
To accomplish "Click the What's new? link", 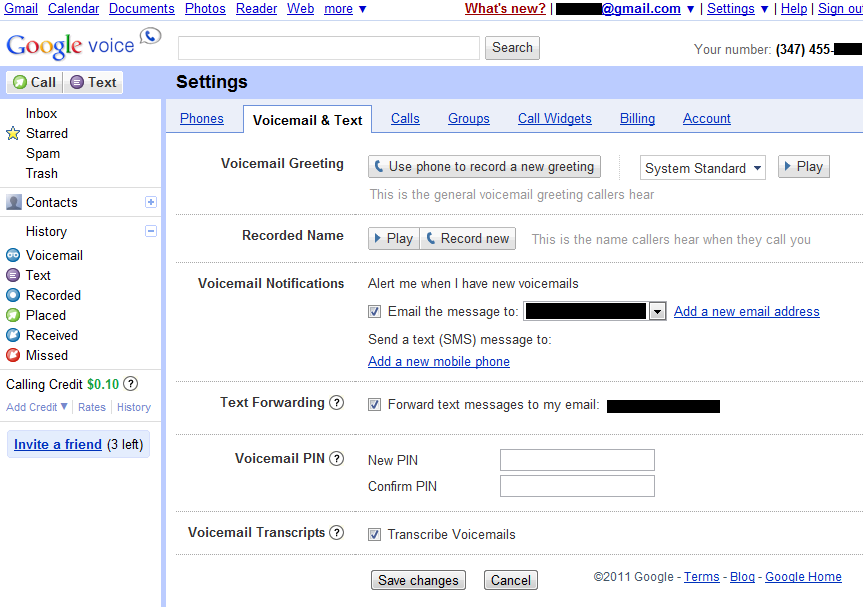I will coord(505,9).
